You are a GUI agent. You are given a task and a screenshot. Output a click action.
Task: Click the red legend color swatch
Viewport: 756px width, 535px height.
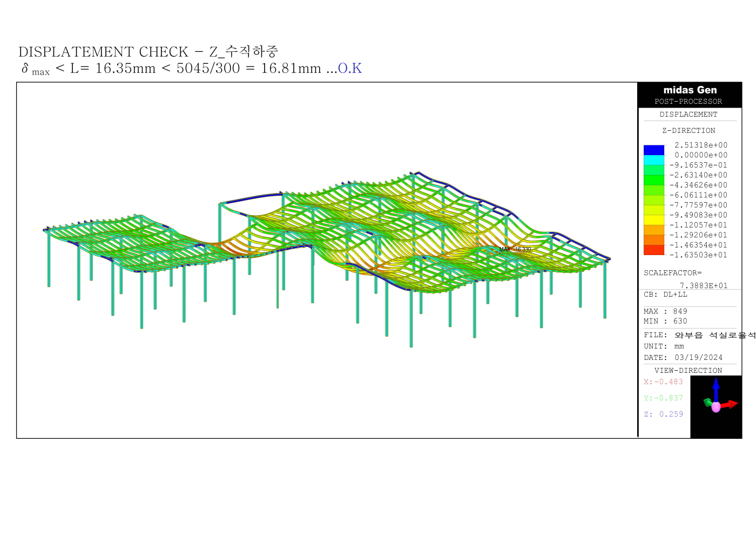pyautogui.click(x=653, y=250)
